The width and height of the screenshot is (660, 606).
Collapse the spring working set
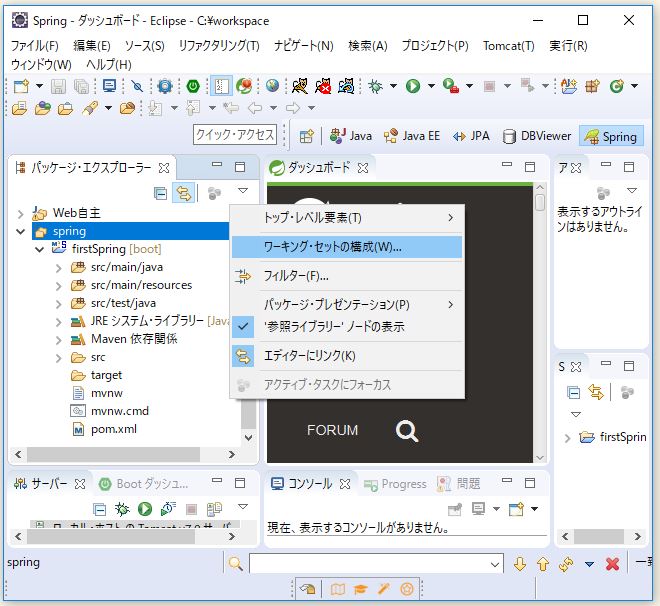pyautogui.click(x=20, y=231)
